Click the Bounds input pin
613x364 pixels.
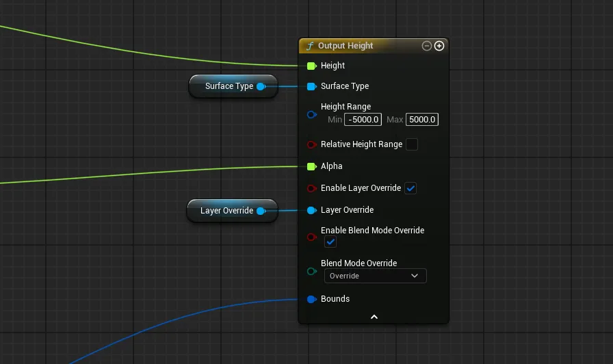point(311,299)
